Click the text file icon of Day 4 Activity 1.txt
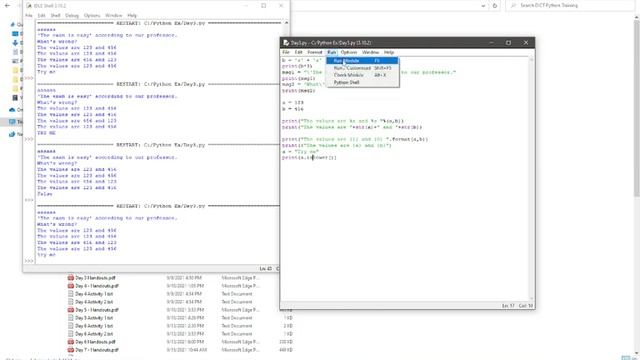640x360 pixels. (x=71, y=294)
